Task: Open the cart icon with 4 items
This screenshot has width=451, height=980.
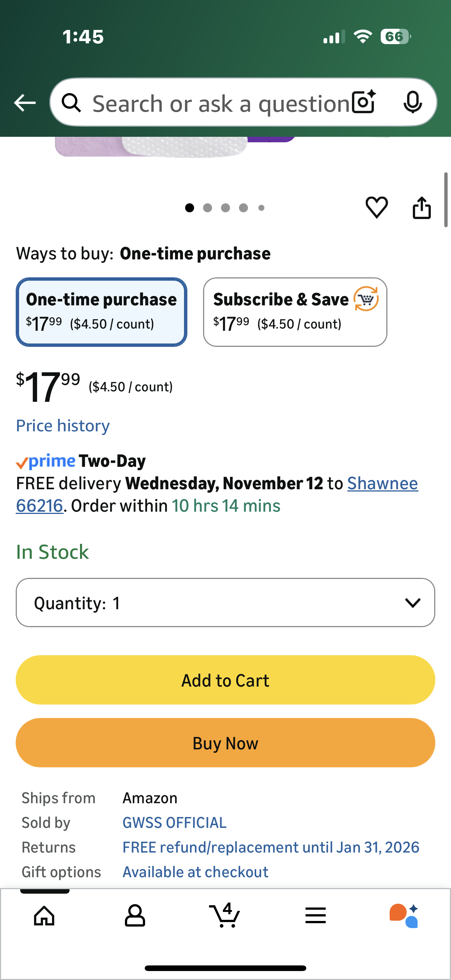Action: pos(224,915)
